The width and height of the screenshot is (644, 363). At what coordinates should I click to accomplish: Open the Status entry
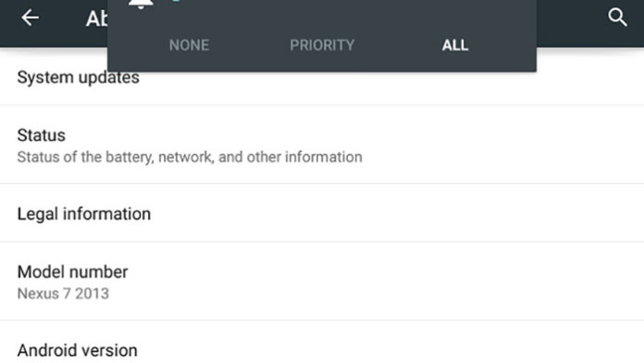tap(322, 145)
